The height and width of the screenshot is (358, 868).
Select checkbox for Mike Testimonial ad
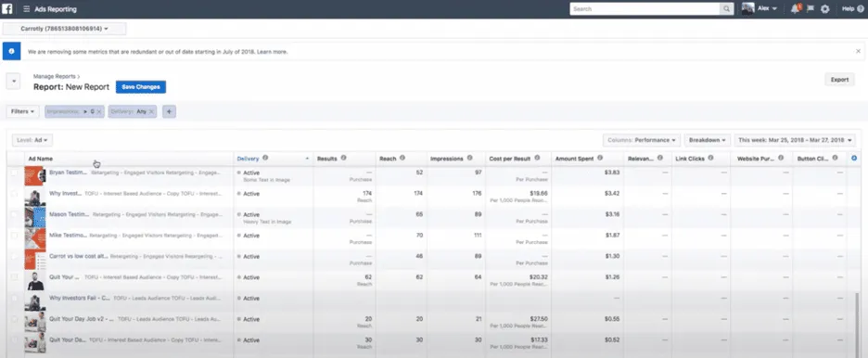14,236
